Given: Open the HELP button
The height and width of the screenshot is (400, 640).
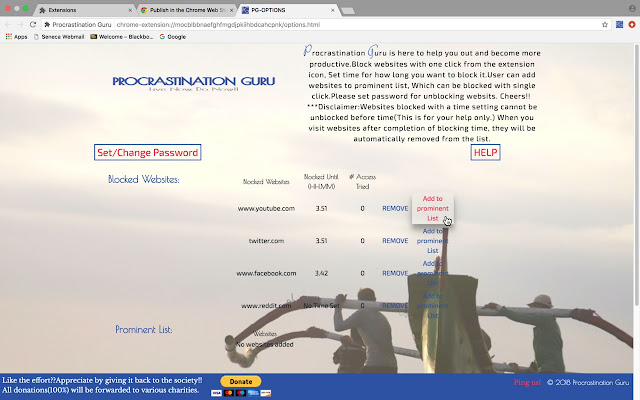Looking at the screenshot, I should click(485, 152).
